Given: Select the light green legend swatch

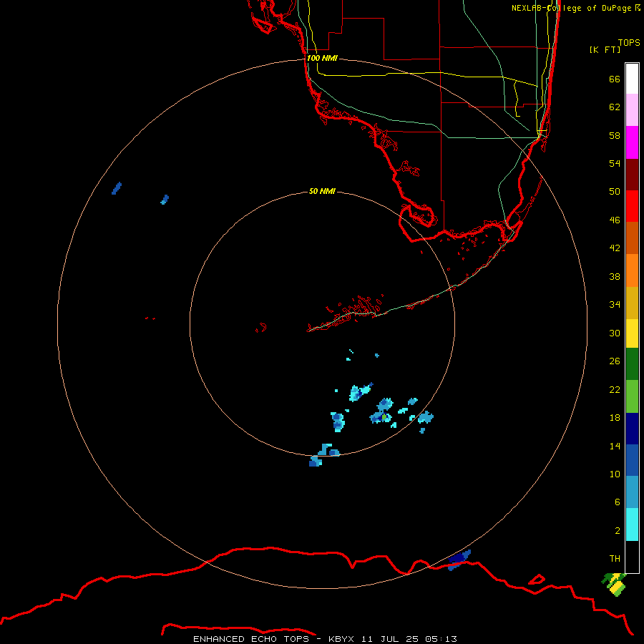Looking at the screenshot, I should [632, 396].
